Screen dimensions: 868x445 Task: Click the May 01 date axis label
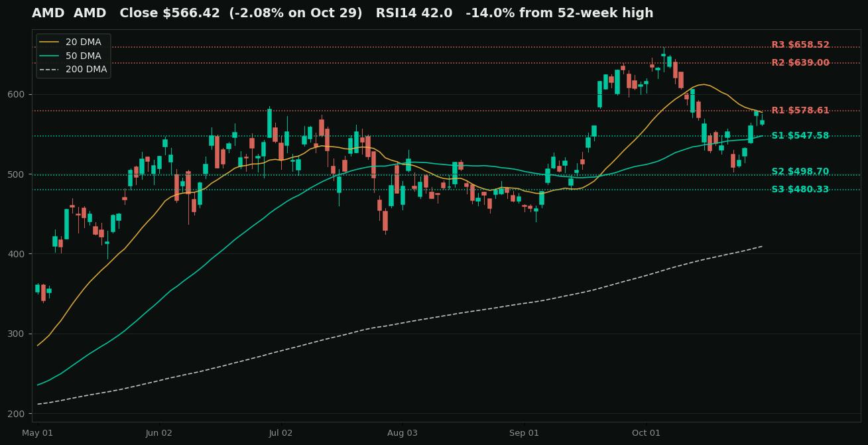(x=37, y=433)
